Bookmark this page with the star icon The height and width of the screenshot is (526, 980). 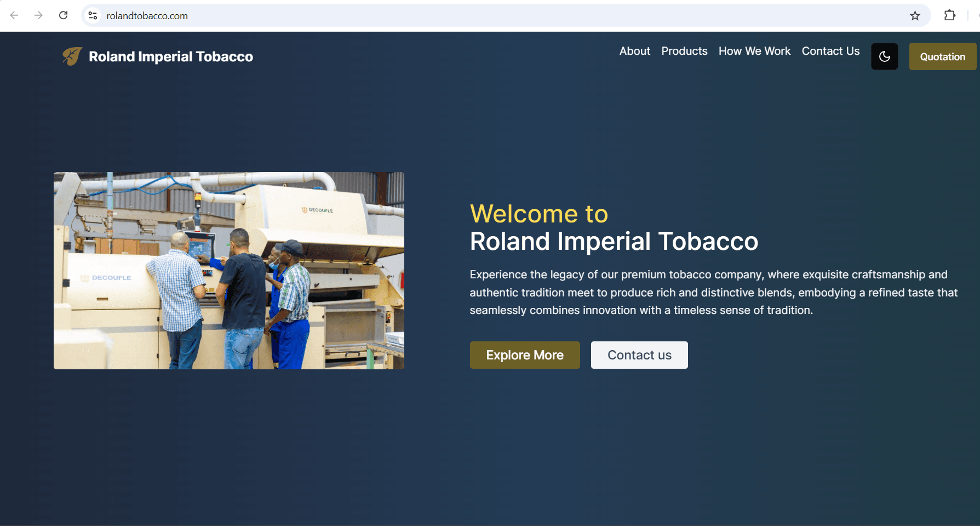coord(915,16)
